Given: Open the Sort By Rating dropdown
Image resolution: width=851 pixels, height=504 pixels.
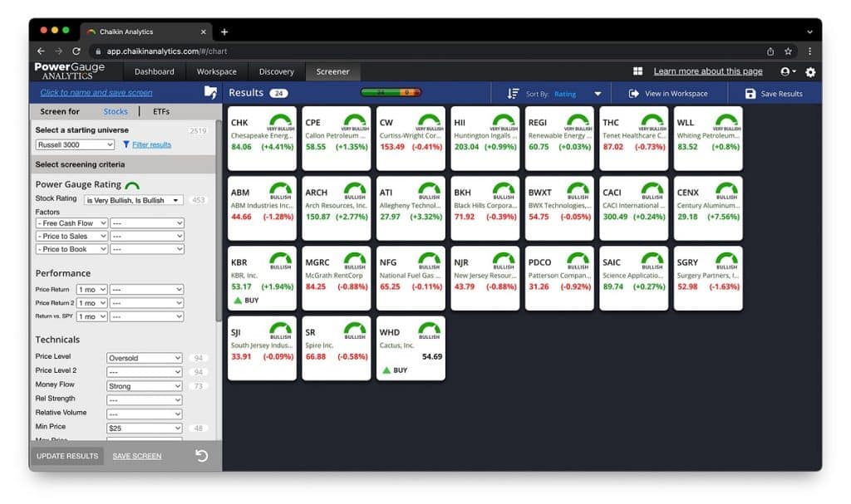Looking at the screenshot, I should tap(597, 94).
